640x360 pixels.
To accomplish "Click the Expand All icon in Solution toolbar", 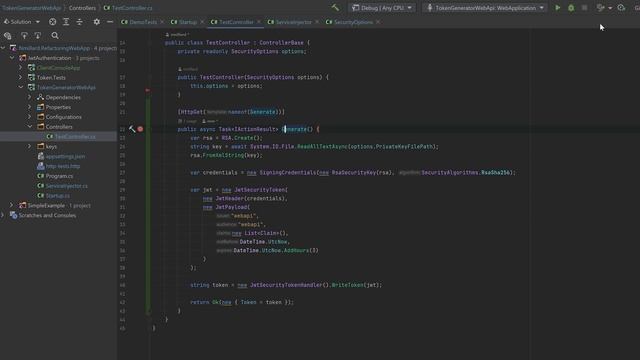I will pos(66,22).
